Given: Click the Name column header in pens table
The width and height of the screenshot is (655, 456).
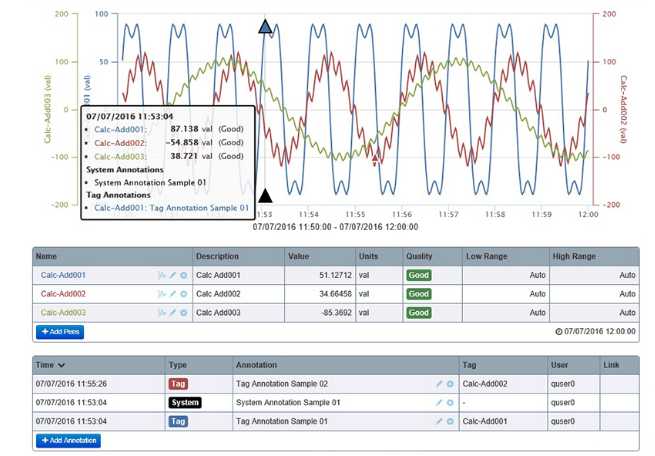Looking at the screenshot, I should coord(47,256).
